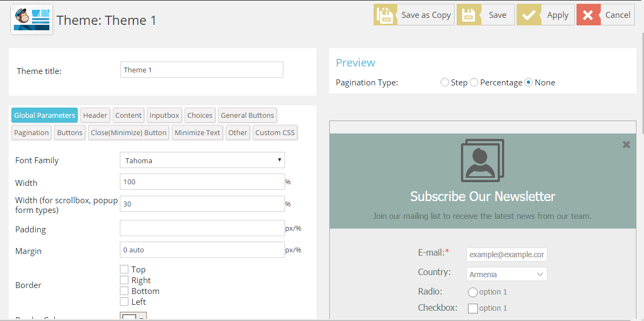Viewport: 644px width, 321px height.
Task: Switch to the Content tab
Action: tap(128, 115)
